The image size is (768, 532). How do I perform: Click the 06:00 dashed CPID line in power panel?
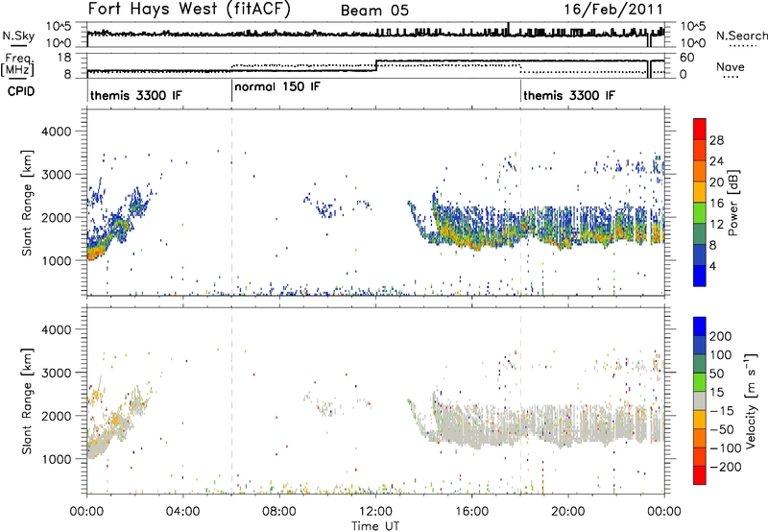(231, 203)
